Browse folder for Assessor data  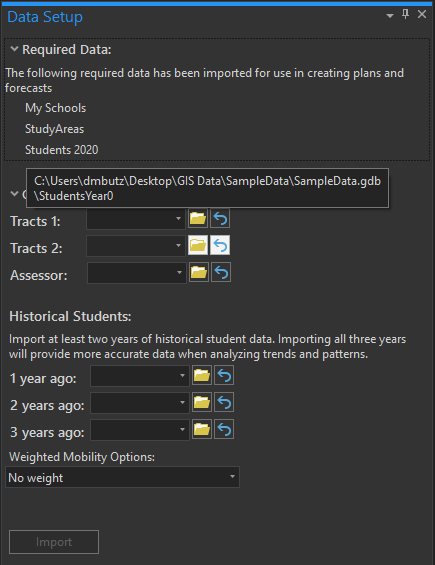(x=199, y=272)
